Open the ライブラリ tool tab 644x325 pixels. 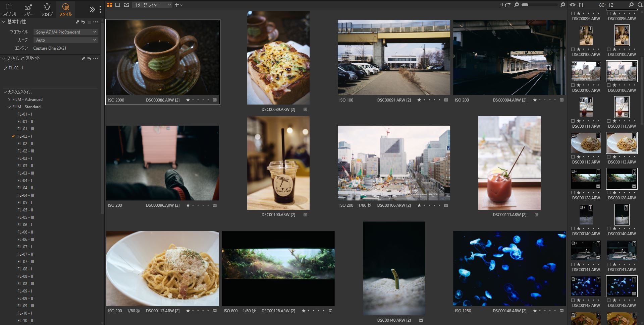click(9, 10)
